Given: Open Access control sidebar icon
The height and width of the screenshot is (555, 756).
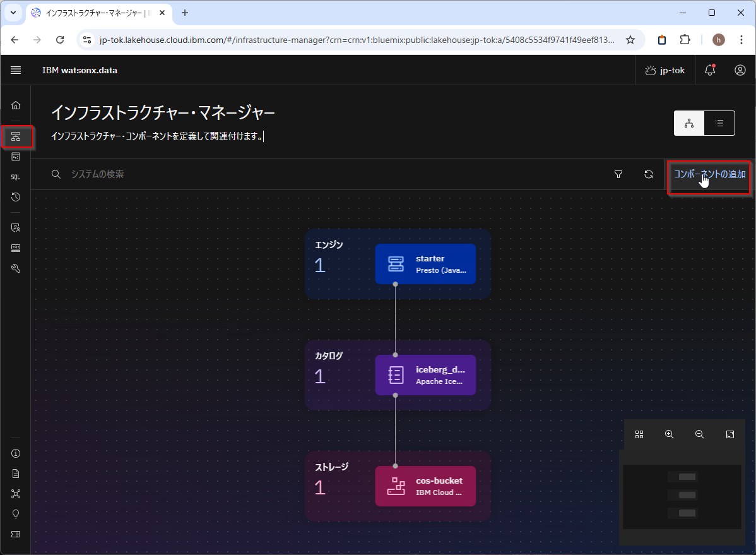Looking at the screenshot, I should [16, 228].
